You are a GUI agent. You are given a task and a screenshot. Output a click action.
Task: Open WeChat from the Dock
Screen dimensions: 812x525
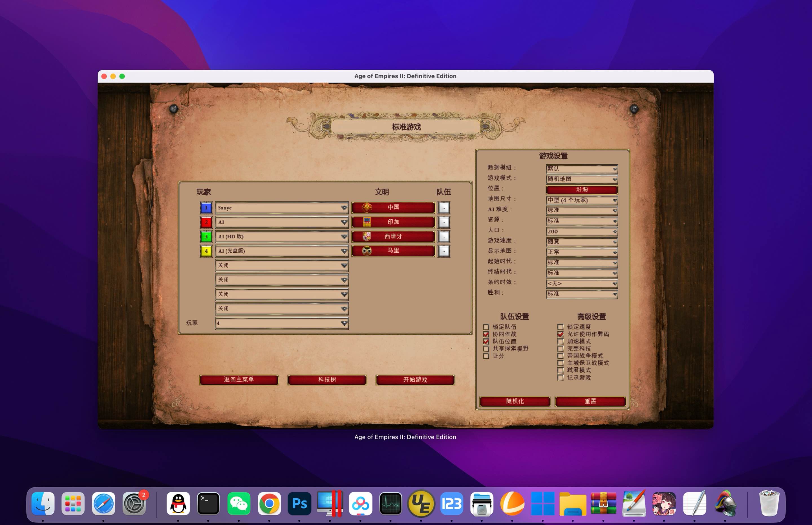tap(239, 504)
